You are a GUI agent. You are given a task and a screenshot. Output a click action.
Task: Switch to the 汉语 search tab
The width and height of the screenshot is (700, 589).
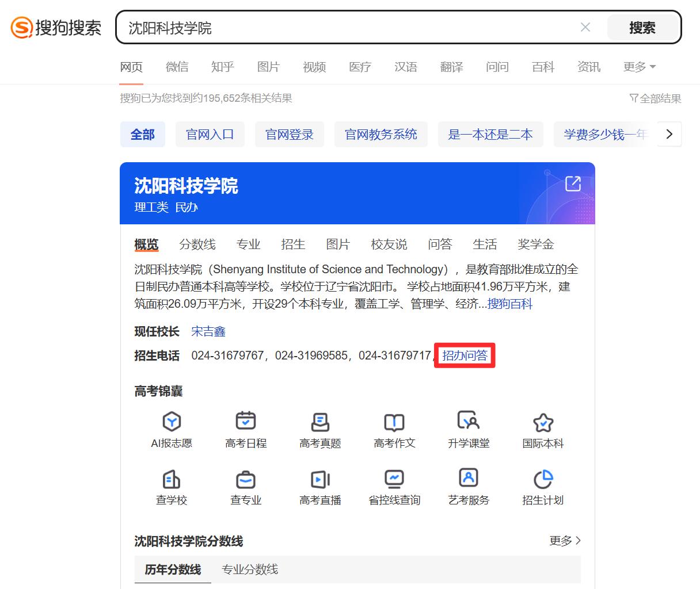click(406, 67)
